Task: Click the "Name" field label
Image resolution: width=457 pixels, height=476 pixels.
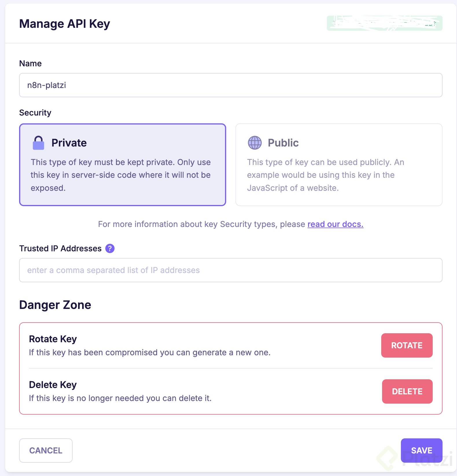Action: 30,63
